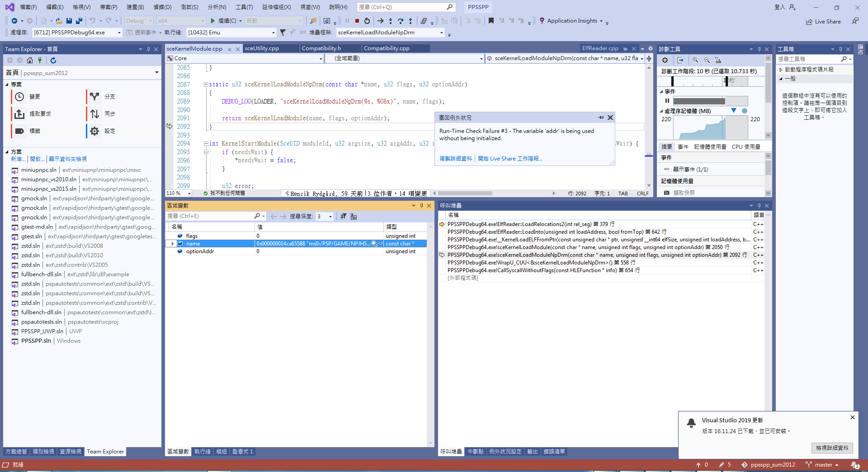Click the Step Into icon
868x472 pixels.
[x=391, y=21]
